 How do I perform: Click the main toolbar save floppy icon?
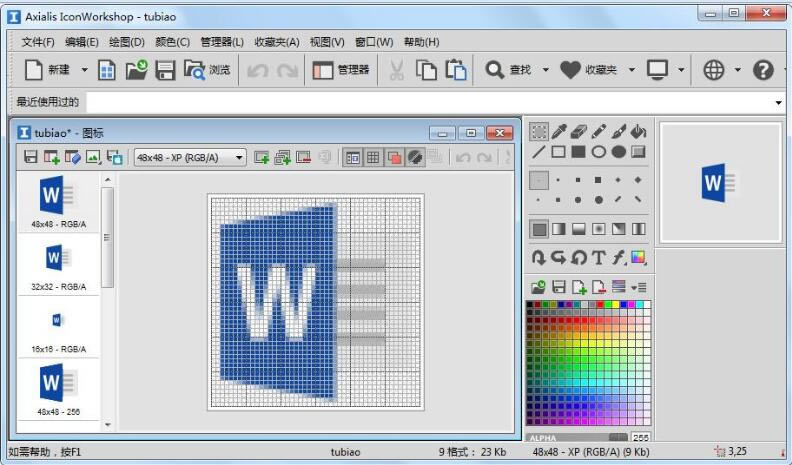[165, 70]
